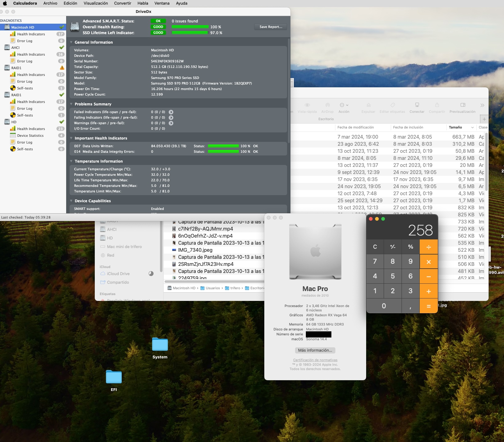Click Overall Health Rating progress bar
Screen dimensions: 504x442
(x=190, y=27)
